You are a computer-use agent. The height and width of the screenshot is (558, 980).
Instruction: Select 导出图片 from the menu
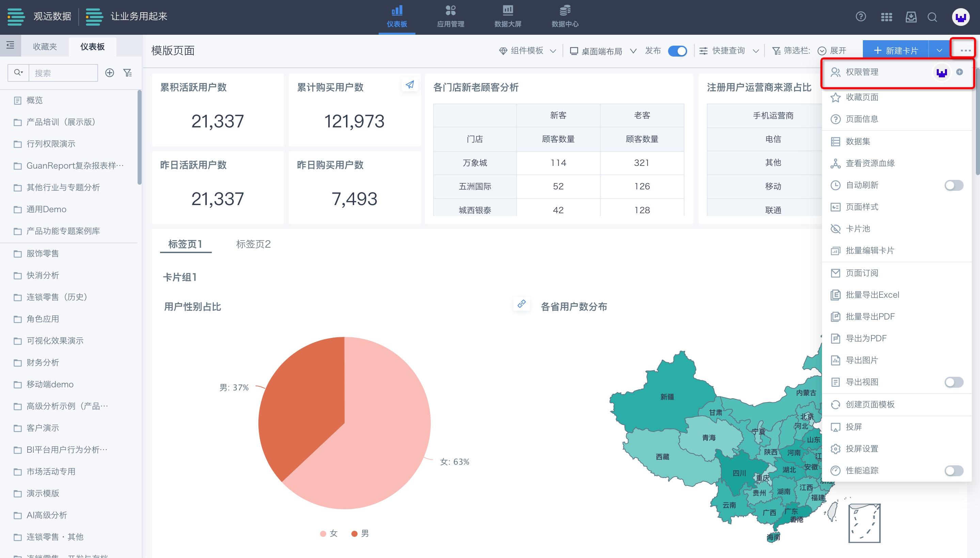click(x=897, y=360)
